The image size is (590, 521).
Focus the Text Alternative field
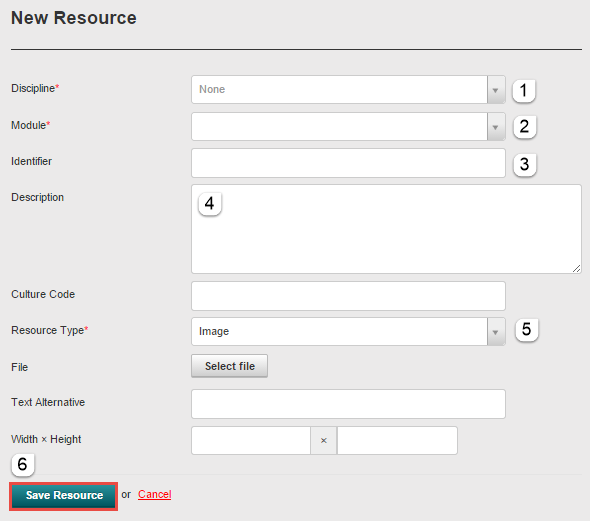(x=348, y=404)
